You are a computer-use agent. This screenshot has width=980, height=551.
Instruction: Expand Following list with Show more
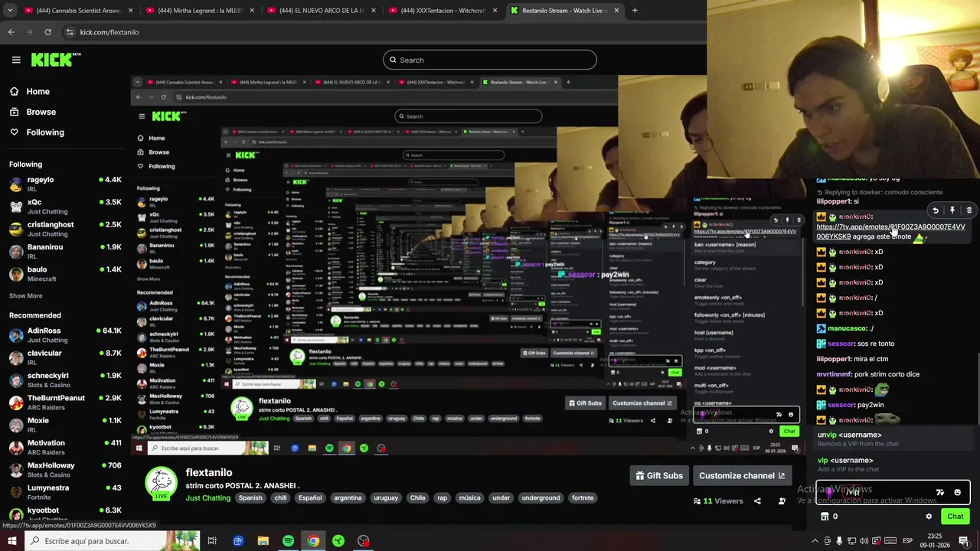point(25,296)
